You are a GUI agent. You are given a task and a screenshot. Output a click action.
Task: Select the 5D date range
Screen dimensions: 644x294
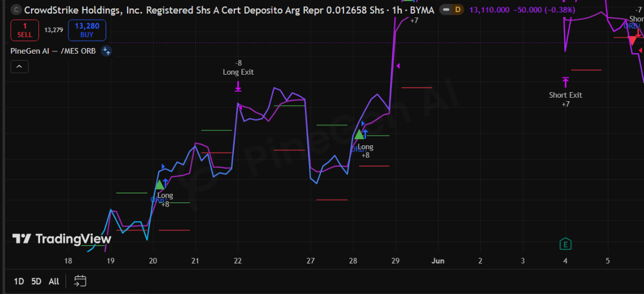coord(37,282)
